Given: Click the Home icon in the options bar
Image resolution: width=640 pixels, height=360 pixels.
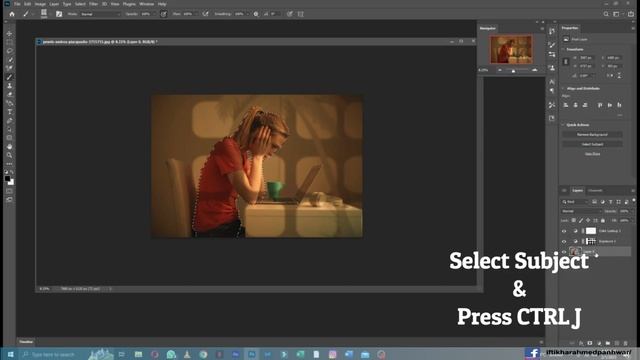Looking at the screenshot, I should [12, 14].
